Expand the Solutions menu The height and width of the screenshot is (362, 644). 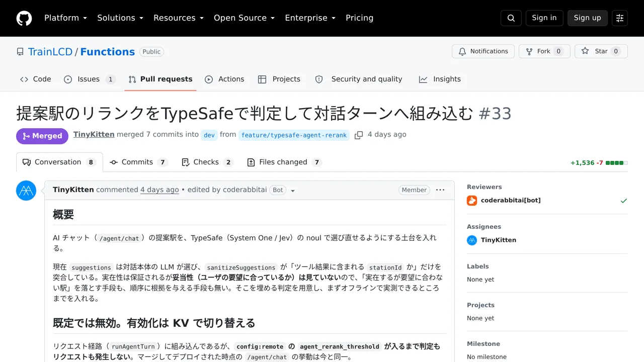pos(121,18)
